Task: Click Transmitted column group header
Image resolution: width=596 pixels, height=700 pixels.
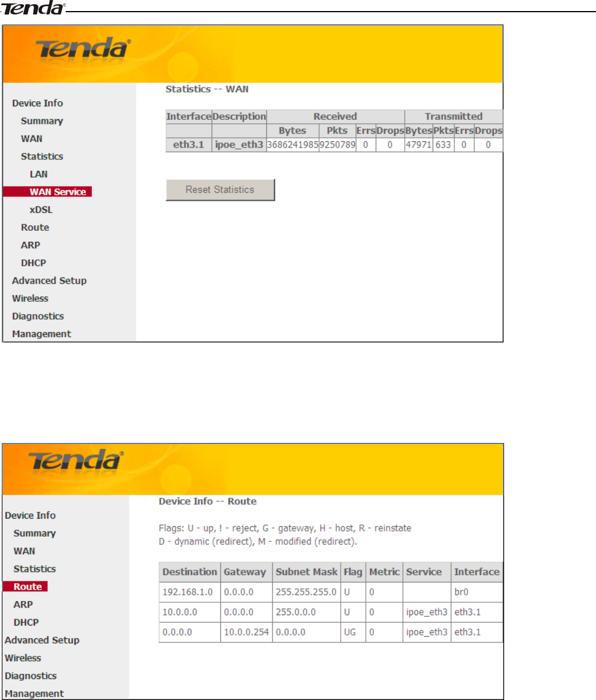Action: coord(454,116)
